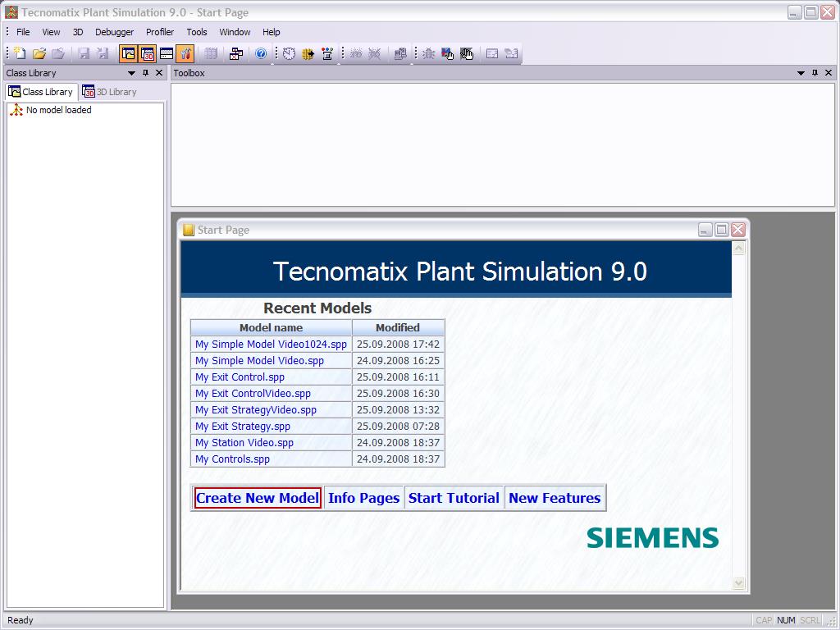Image resolution: width=840 pixels, height=630 pixels.
Task: Open recent model My Exit Control.spp
Action: point(240,377)
